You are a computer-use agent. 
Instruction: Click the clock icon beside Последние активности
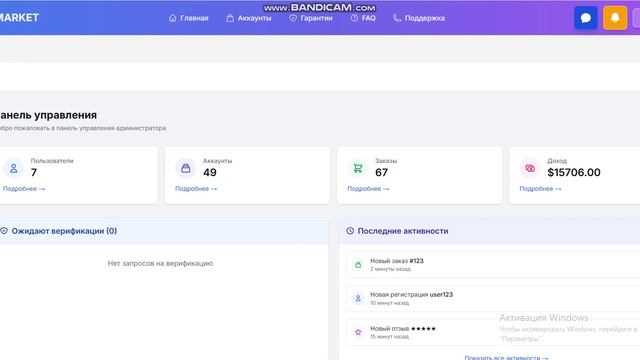coord(350,231)
